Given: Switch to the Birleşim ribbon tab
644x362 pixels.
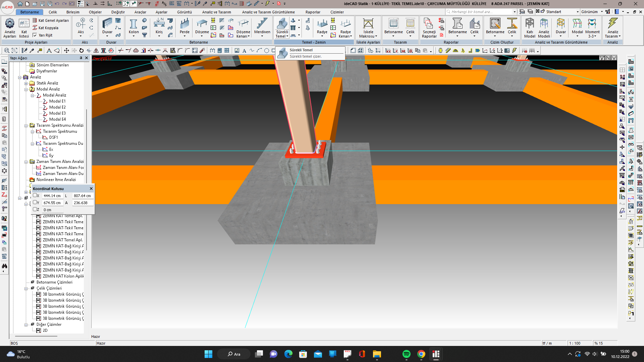Looking at the screenshot, I should click(x=73, y=12).
